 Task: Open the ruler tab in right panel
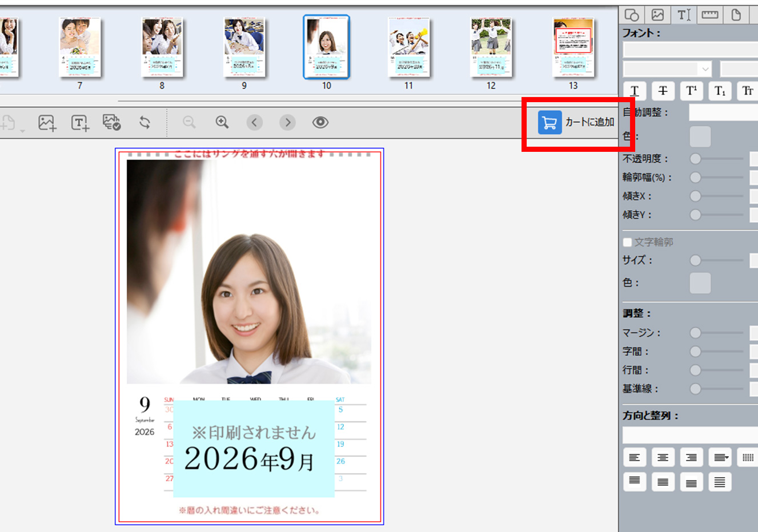(x=710, y=15)
